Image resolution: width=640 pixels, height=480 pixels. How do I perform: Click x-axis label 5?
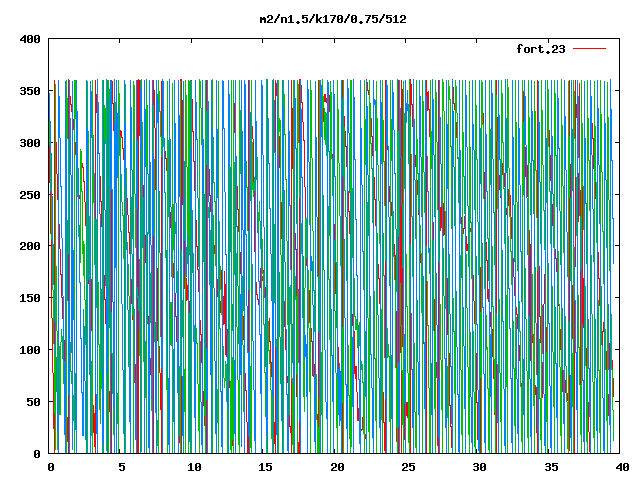(122, 467)
